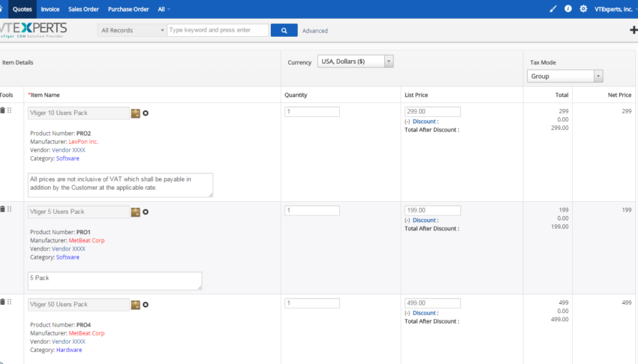Follow the LexPon Inc. manufacturer link
The image size is (638, 364).
83,142
